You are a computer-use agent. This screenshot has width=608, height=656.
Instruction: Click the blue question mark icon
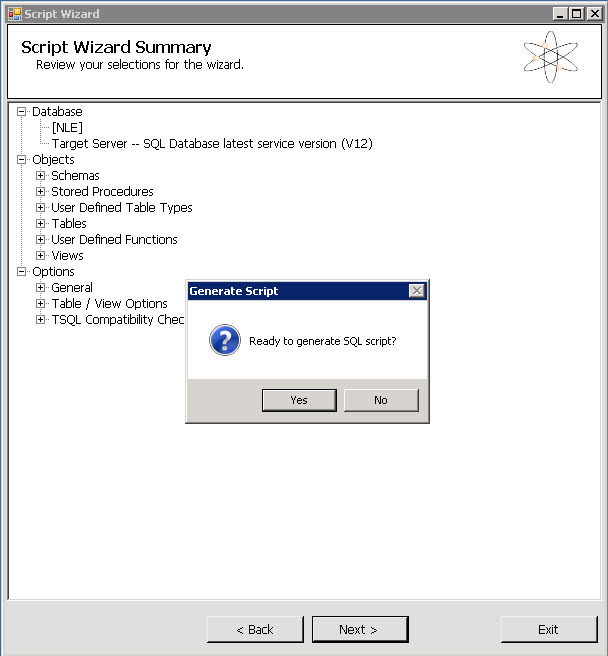(224, 341)
